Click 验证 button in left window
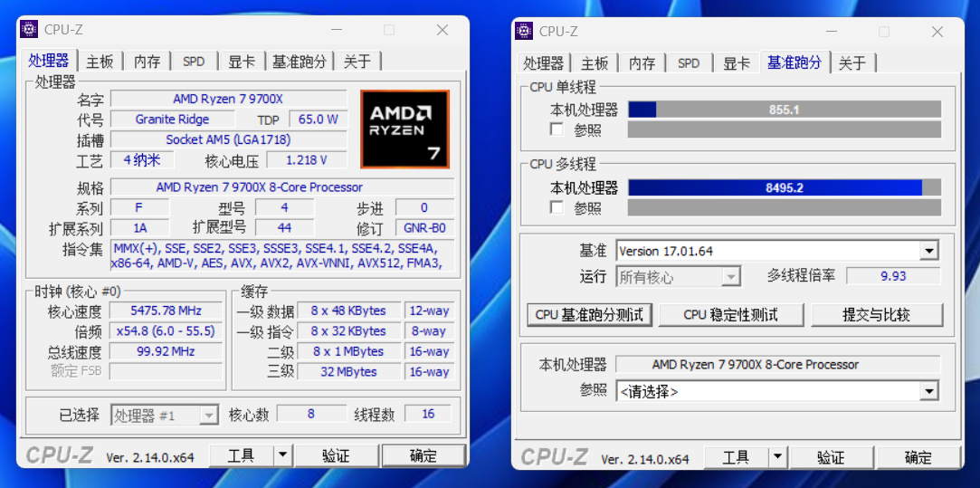 point(337,456)
